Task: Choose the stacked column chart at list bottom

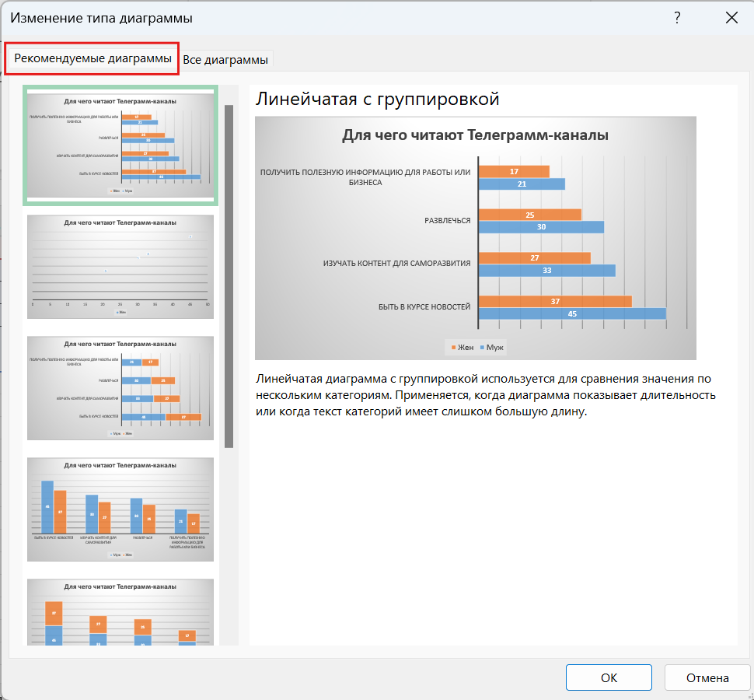Action: pos(120,614)
